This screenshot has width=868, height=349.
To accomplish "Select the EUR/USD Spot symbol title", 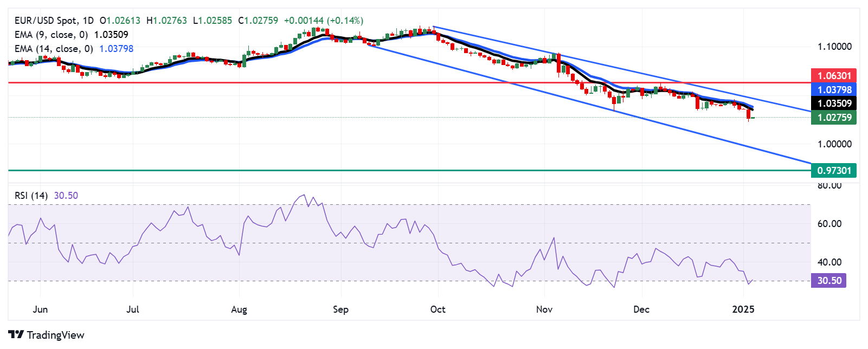I will (x=46, y=21).
